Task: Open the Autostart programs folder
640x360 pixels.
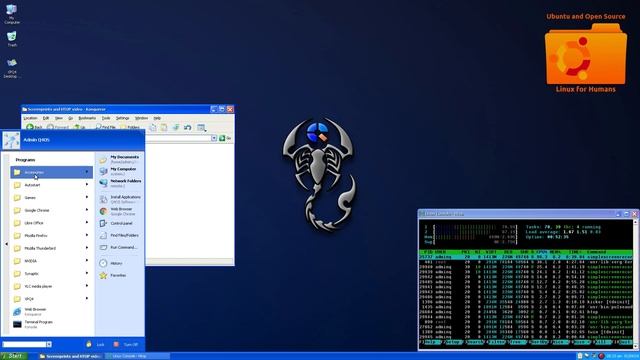Action: (x=51, y=185)
